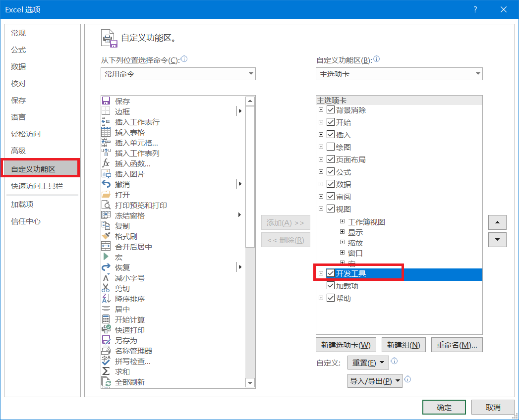Click the 复制 copy icon
Screen dimensions: 519x420
tap(106, 226)
